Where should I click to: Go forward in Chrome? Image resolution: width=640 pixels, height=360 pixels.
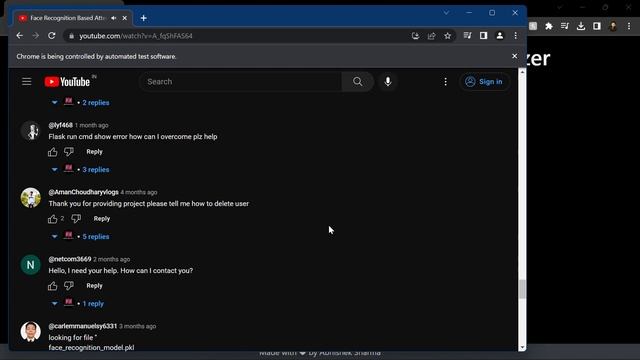coord(36,36)
